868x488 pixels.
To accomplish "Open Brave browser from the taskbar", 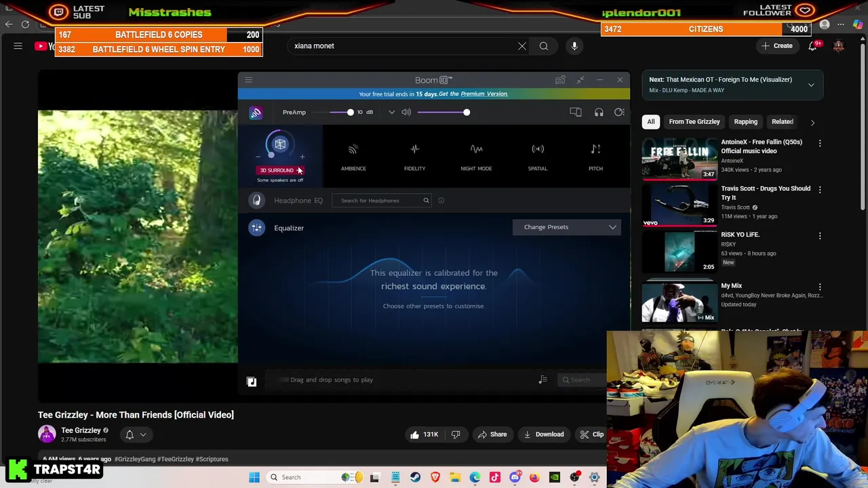I will pyautogui.click(x=435, y=477).
